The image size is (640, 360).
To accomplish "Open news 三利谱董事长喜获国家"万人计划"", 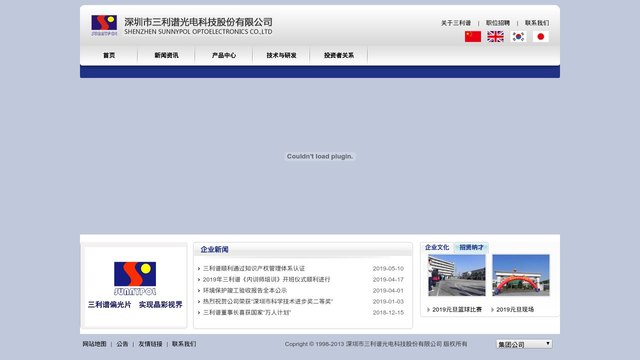I will coord(247,313).
